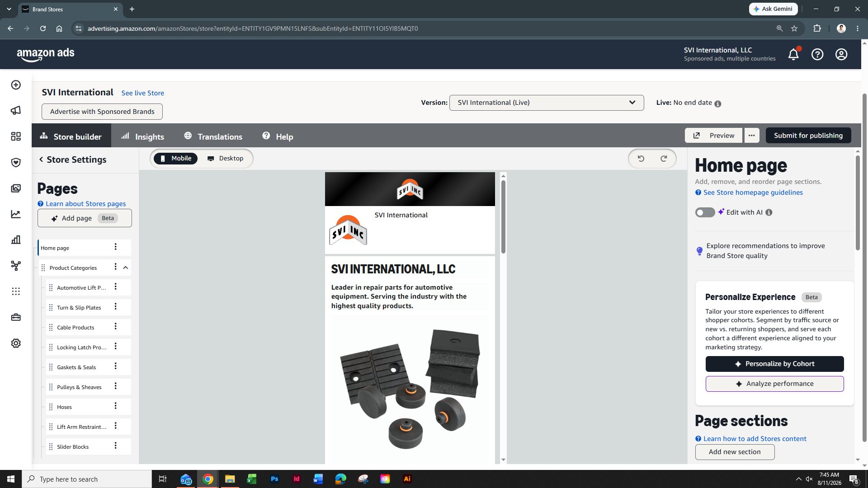
Task: Open Photoshop from the taskbar
Action: coord(274,479)
